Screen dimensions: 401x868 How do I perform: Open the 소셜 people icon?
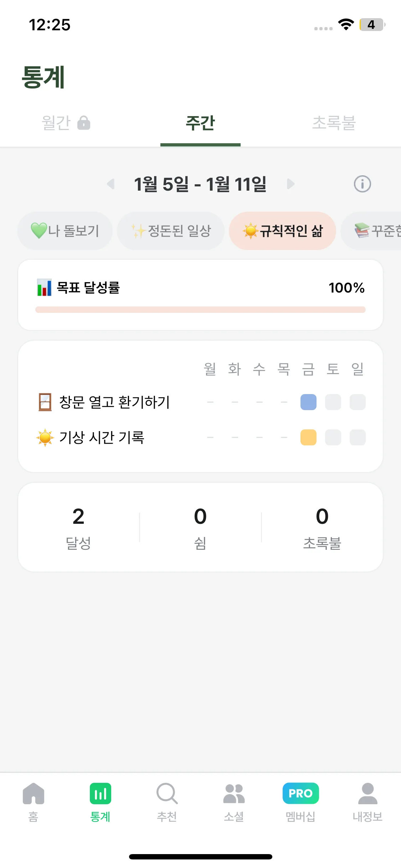click(234, 794)
